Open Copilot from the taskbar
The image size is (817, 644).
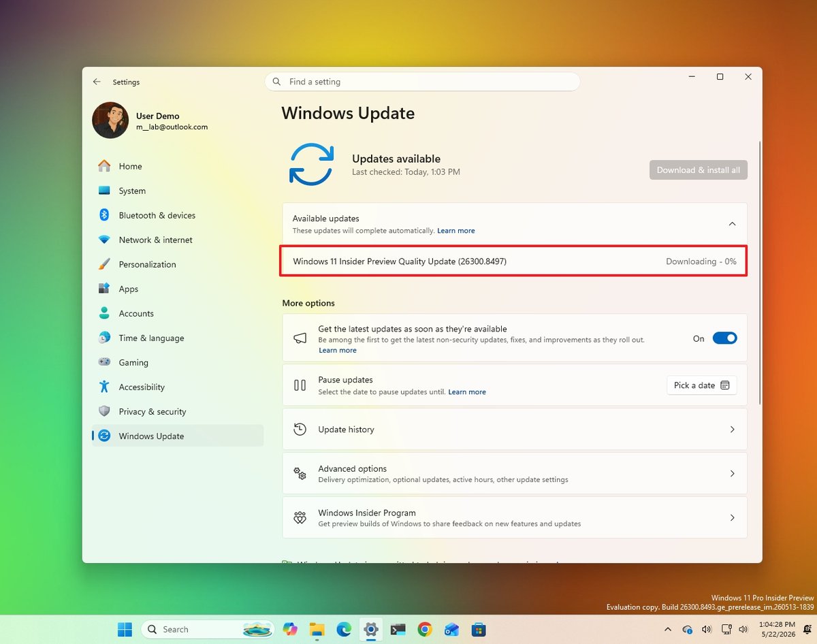(x=291, y=629)
